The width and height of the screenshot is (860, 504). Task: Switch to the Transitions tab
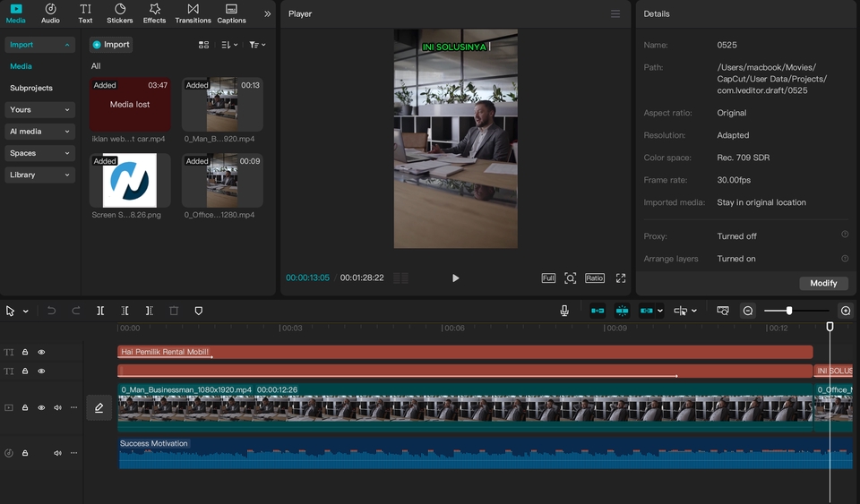coord(193,13)
